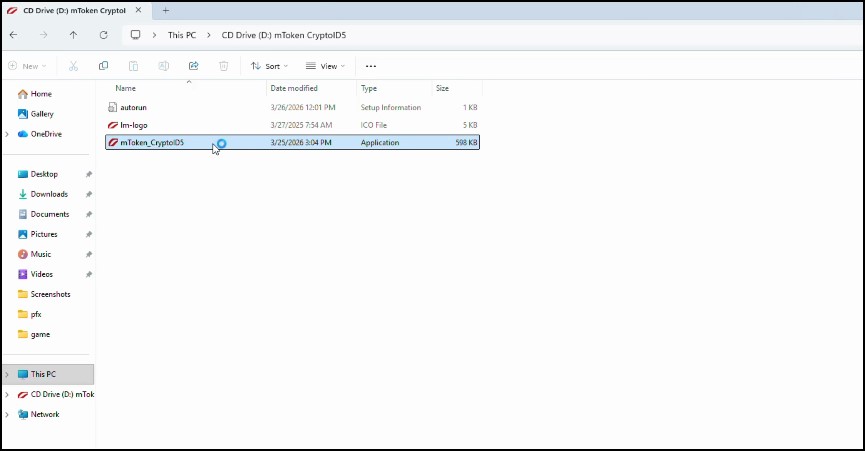Screen dimensions: 865x451
Task: Click the Paste clipboard icon
Action: coord(134,66)
